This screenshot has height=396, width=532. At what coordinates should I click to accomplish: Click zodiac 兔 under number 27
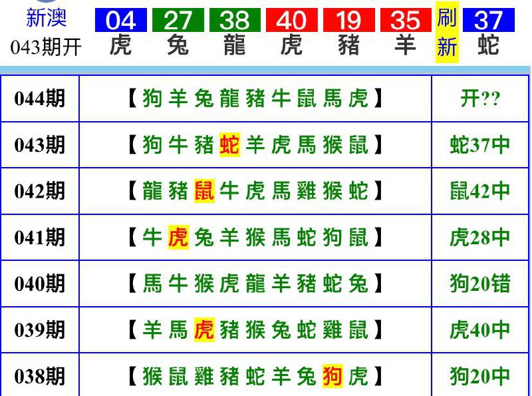coord(178,45)
